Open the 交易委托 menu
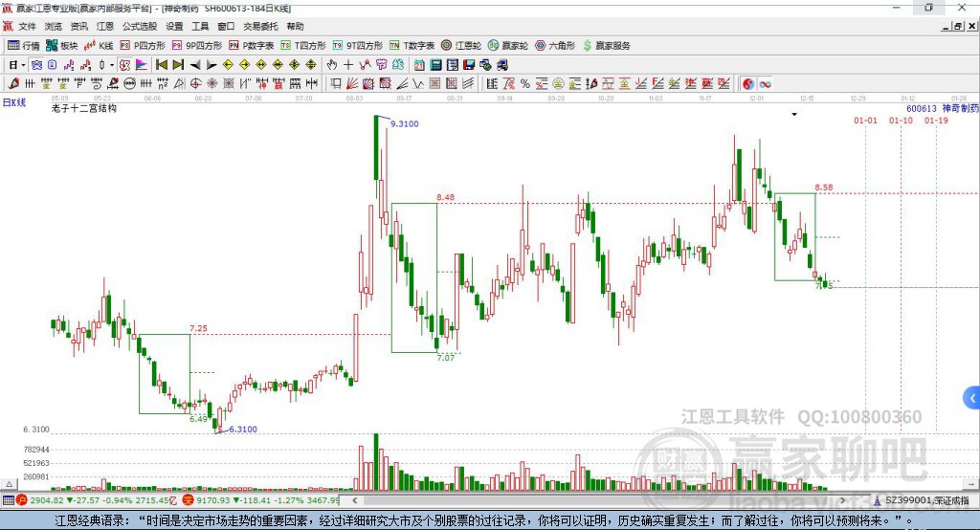The width and height of the screenshot is (980, 530). pyautogui.click(x=260, y=26)
